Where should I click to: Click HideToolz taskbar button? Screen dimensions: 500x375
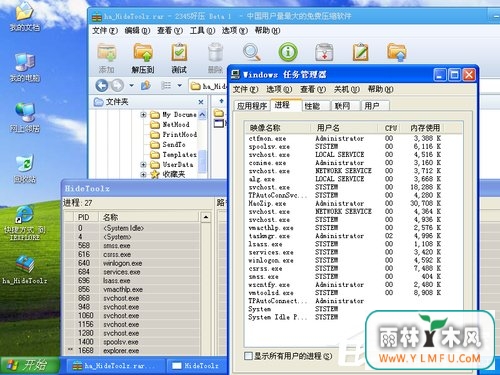click(197, 366)
